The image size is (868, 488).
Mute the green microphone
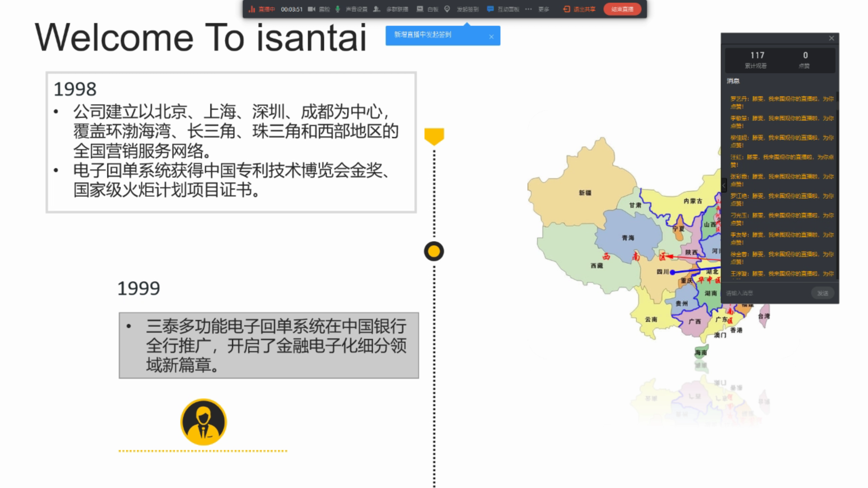click(x=337, y=9)
